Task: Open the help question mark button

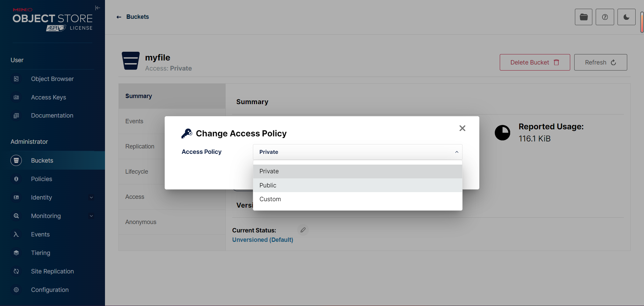Action: click(x=605, y=17)
